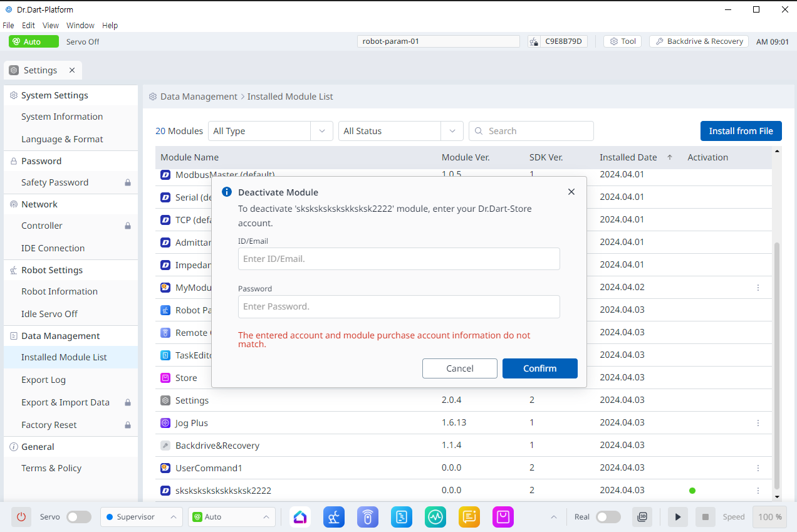Click the red power button icon
Screen dimensions: 797x532
pos(21,517)
